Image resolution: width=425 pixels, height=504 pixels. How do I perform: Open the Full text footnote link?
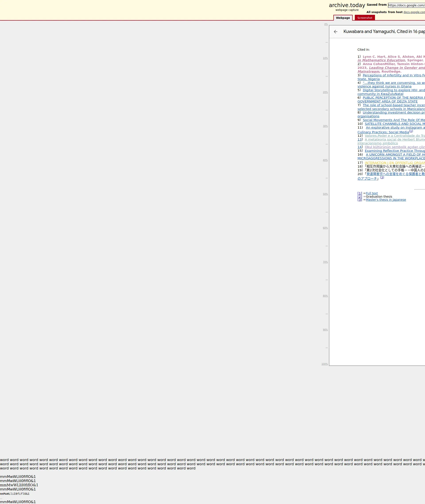[x=371, y=193]
